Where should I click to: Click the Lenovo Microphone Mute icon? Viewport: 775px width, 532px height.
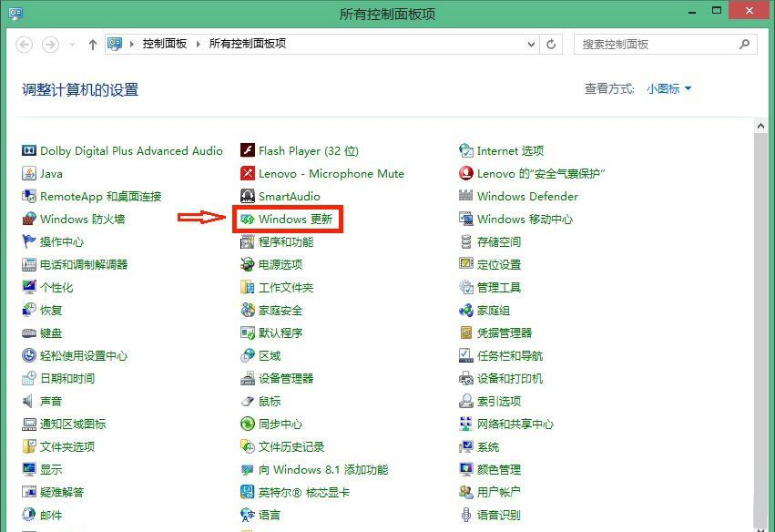click(x=248, y=173)
